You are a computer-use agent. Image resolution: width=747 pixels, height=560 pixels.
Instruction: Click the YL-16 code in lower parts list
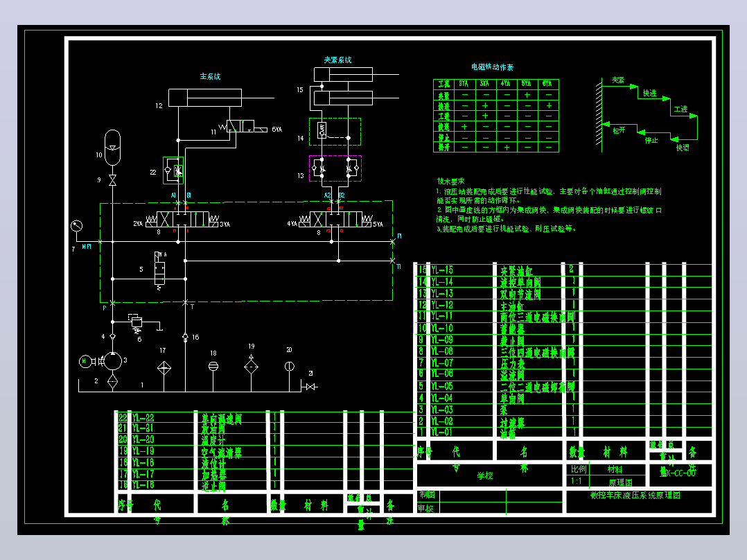tap(143, 484)
